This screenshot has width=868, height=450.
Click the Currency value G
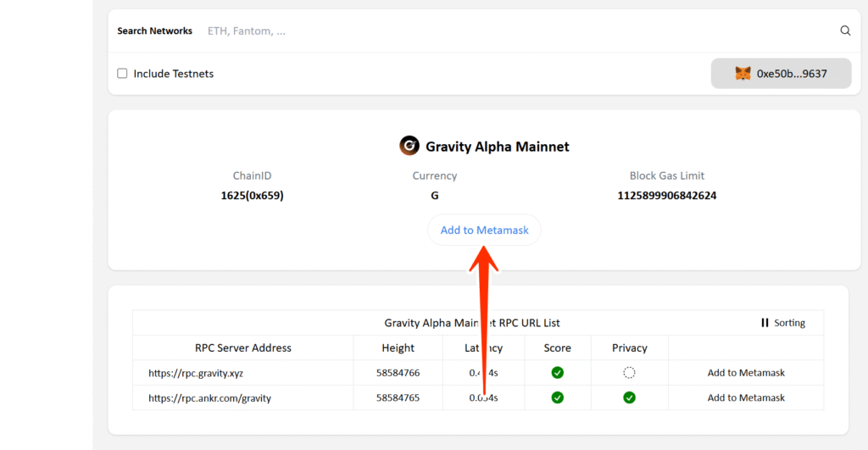(x=435, y=196)
